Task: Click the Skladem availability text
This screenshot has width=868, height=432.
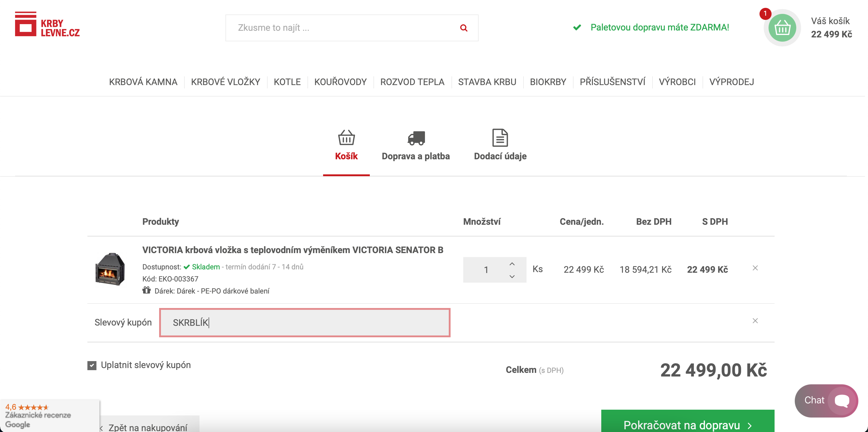Action: click(x=206, y=267)
